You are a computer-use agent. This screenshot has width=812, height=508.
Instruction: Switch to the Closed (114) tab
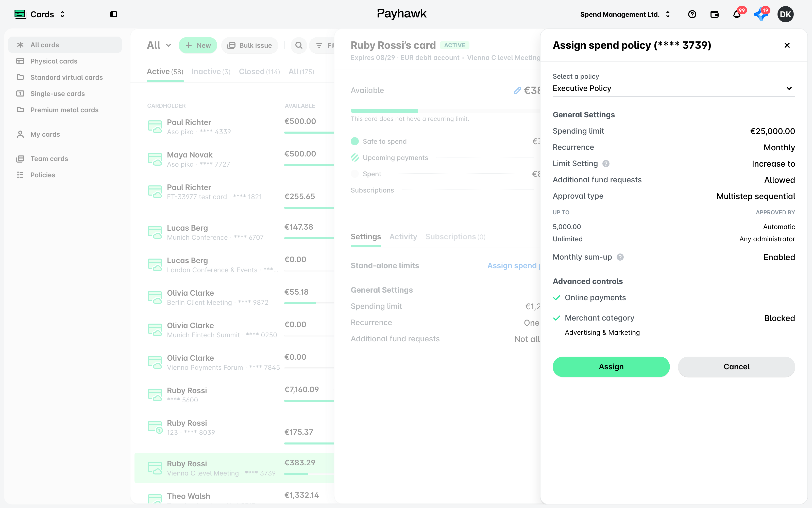pyautogui.click(x=259, y=72)
